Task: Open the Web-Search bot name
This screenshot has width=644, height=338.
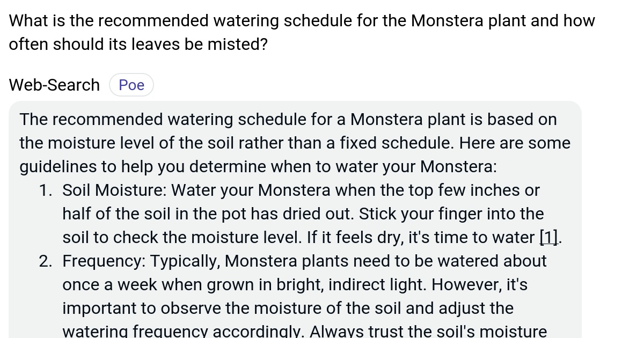Action: point(54,84)
